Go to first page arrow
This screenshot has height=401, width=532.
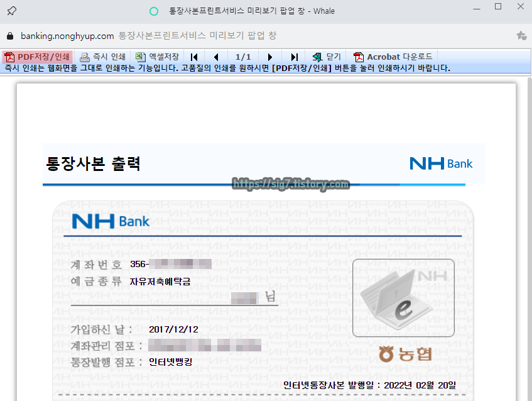coord(194,57)
